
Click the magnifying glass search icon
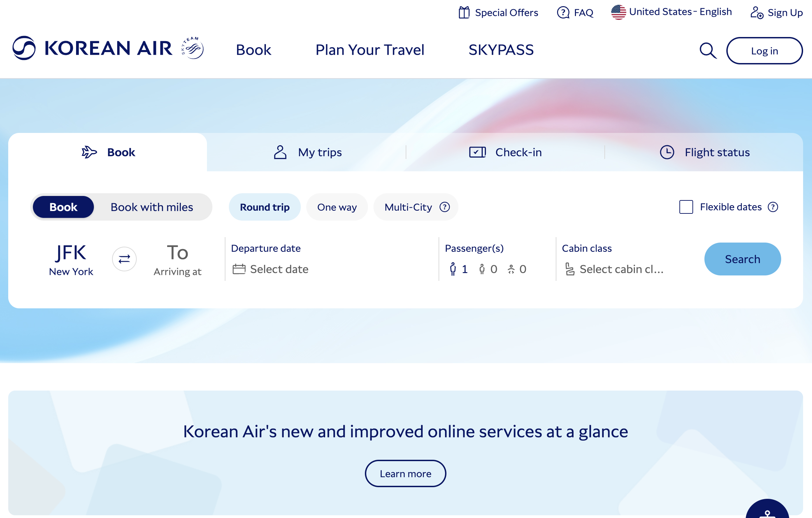point(708,51)
